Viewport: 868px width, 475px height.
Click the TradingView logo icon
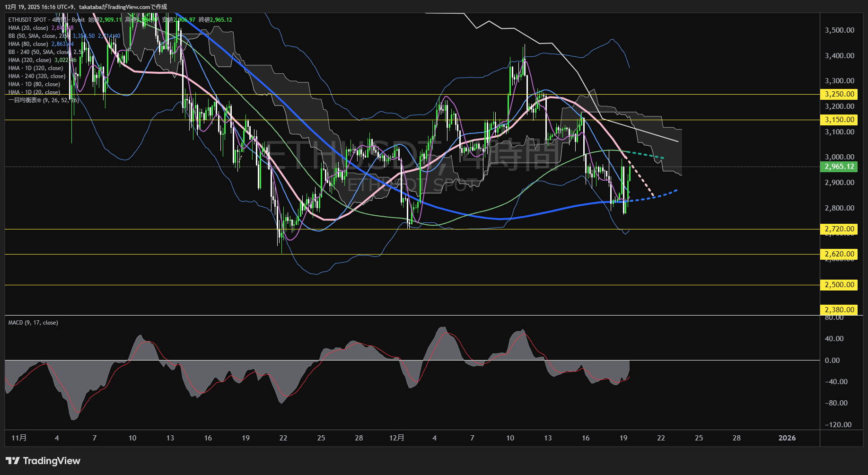(x=12, y=461)
